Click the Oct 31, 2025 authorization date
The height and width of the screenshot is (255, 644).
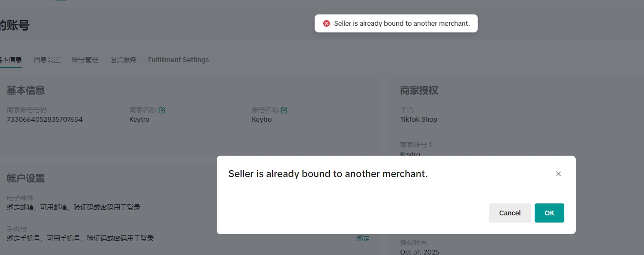point(420,252)
